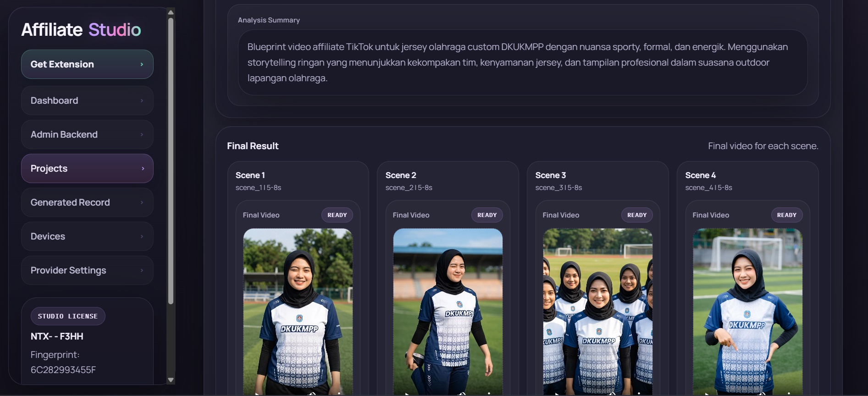Open the Scene 2 final video thumbnail
The height and width of the screenshot is (396, 868).
(448, 312)
